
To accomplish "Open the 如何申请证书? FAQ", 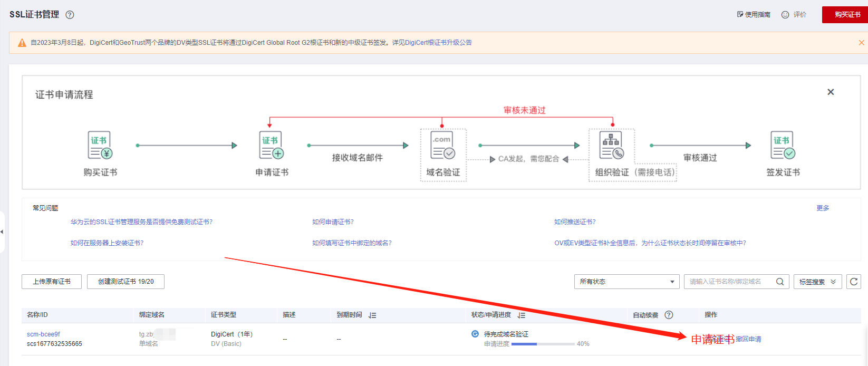I will (333, 222).
